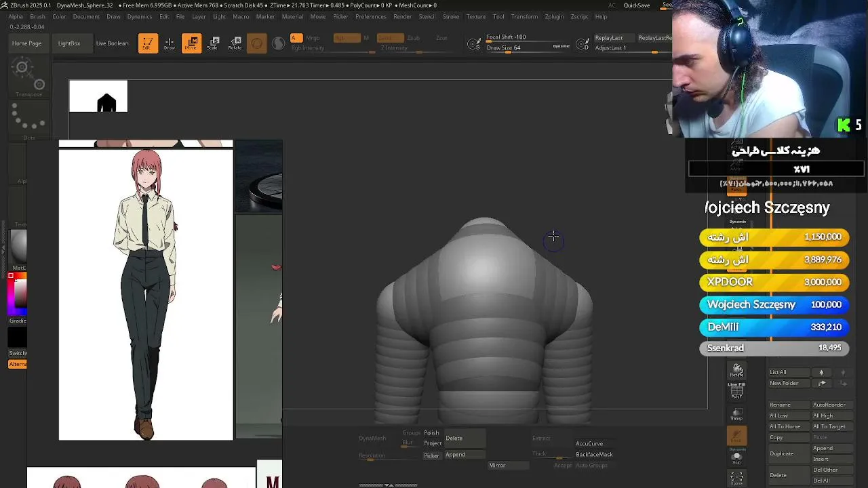Open the Render menu

pyautogui.click(x=403, y=16)
